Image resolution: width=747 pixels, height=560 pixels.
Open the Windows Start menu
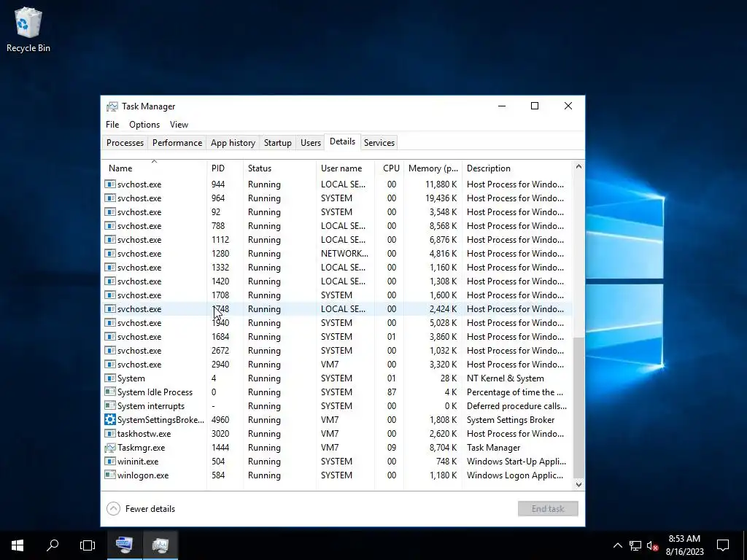click(x=18, y=545)
